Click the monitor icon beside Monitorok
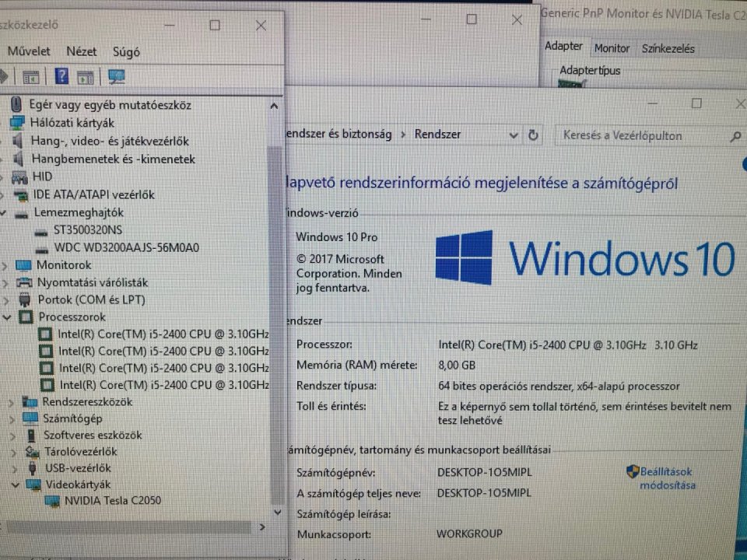Viewport: 747px width, 560px height. (x=23, y=264)
